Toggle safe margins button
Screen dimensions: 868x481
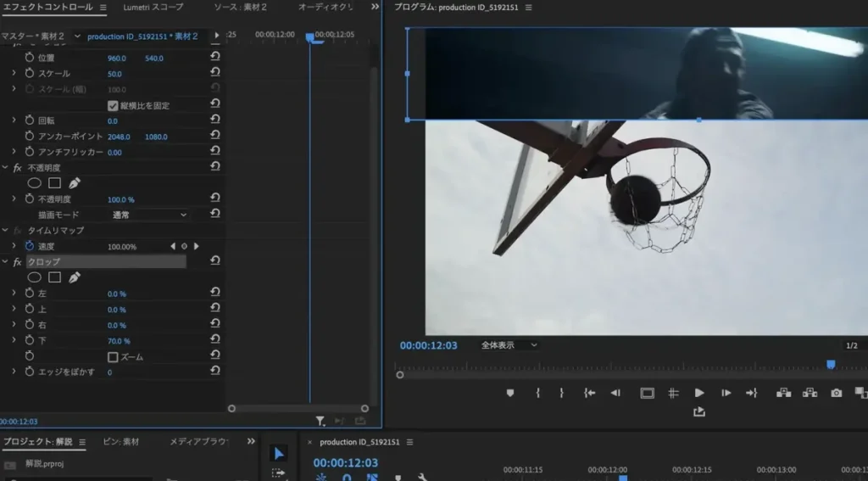[x=647, y=393]
